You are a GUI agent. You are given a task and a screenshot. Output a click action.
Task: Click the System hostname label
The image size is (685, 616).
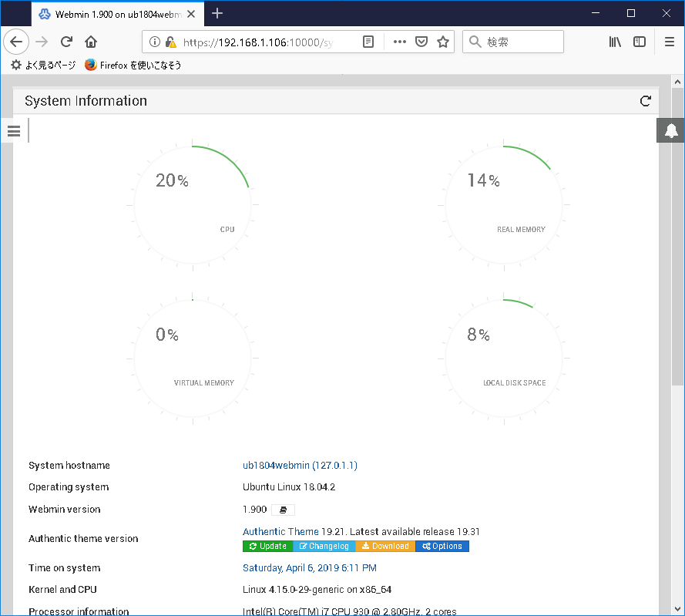[x=69, y=465]
